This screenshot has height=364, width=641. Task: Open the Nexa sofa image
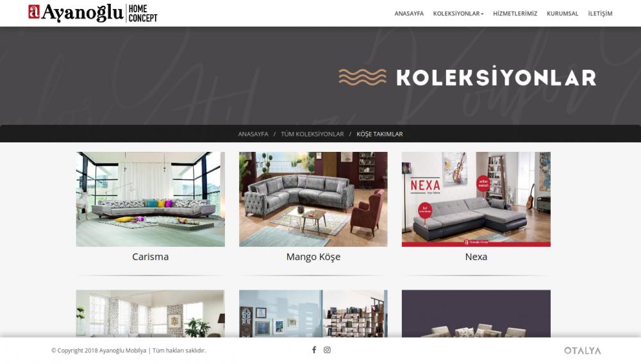tap(476, 199)
